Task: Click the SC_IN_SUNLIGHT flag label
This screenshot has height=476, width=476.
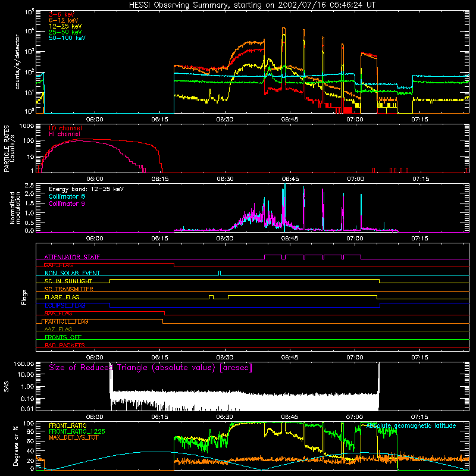Action: pyautogui.click(x=68, y=281)
